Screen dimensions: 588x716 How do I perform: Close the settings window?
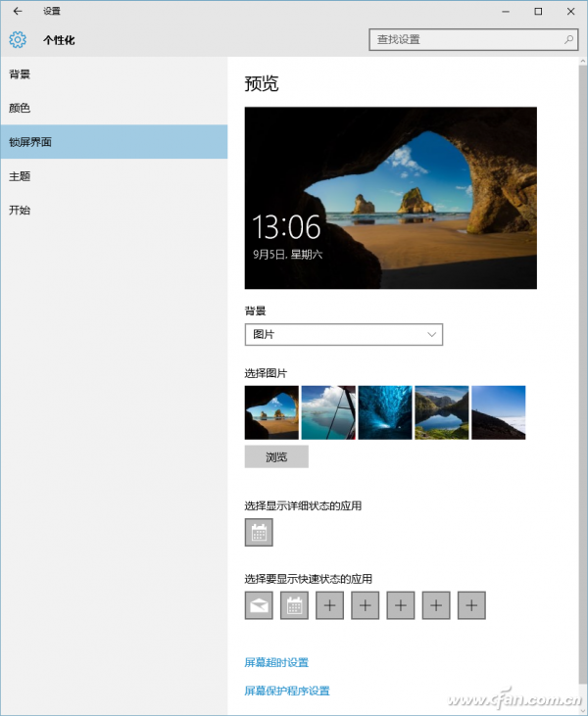click(x=570, y=12)
